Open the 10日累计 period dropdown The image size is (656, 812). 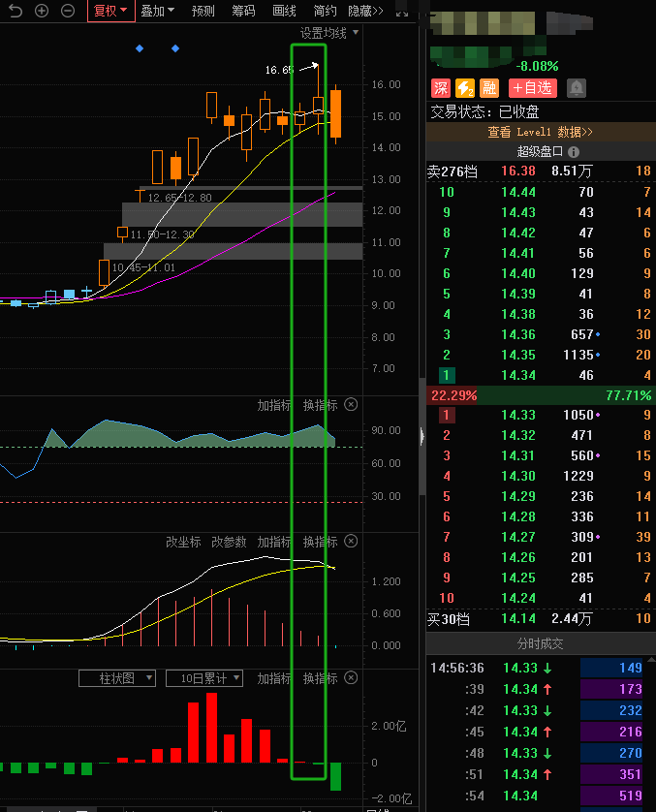203,678
